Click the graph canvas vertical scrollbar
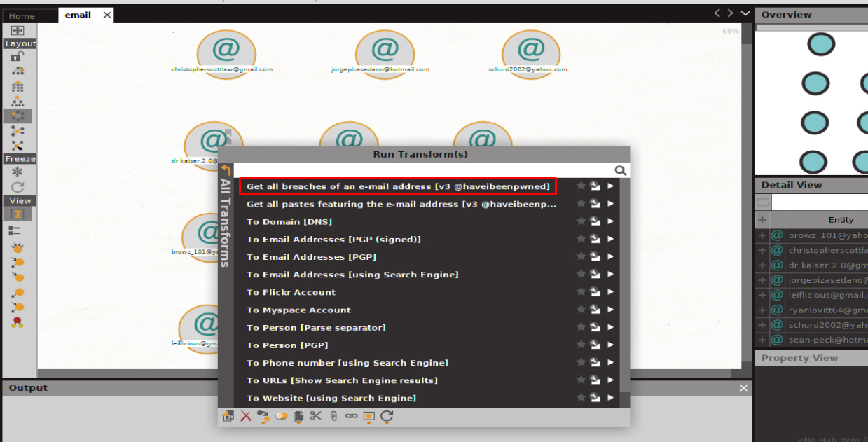 click(747, 203)
